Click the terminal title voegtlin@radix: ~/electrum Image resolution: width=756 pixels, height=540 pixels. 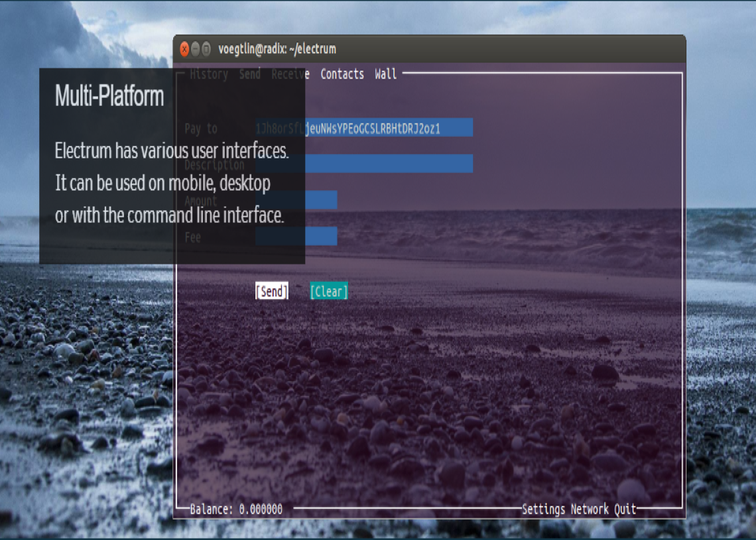point(277,48)
